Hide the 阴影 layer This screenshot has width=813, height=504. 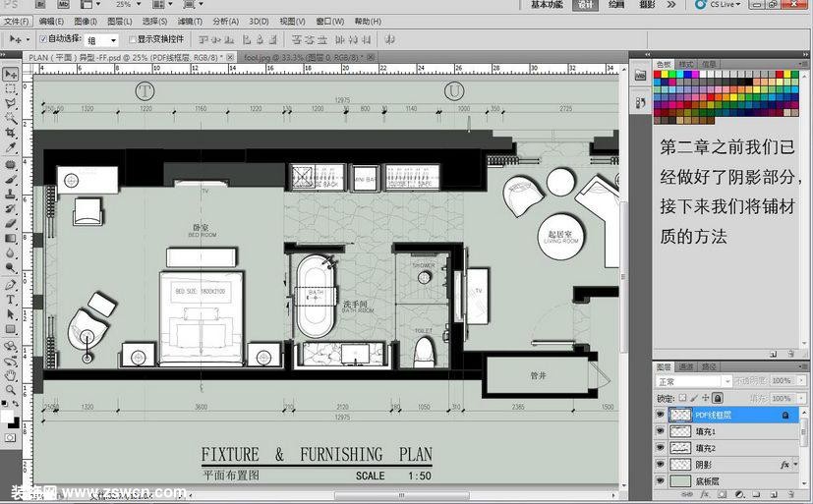point(660,465)
